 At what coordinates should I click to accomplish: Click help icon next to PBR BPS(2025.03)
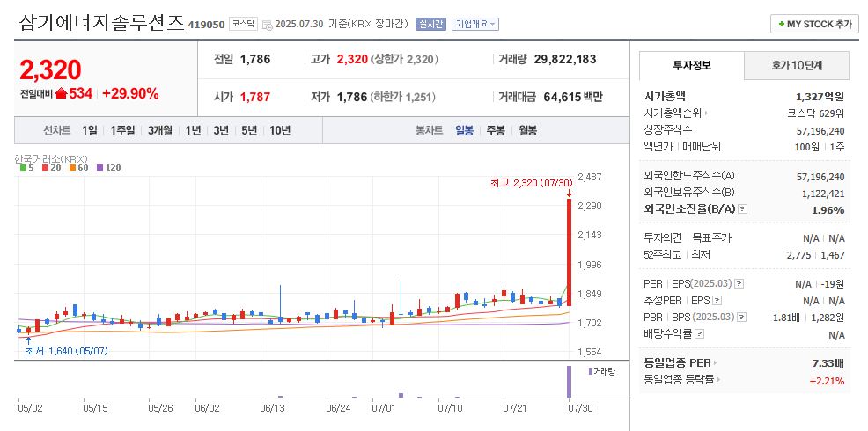coord(742,318)
